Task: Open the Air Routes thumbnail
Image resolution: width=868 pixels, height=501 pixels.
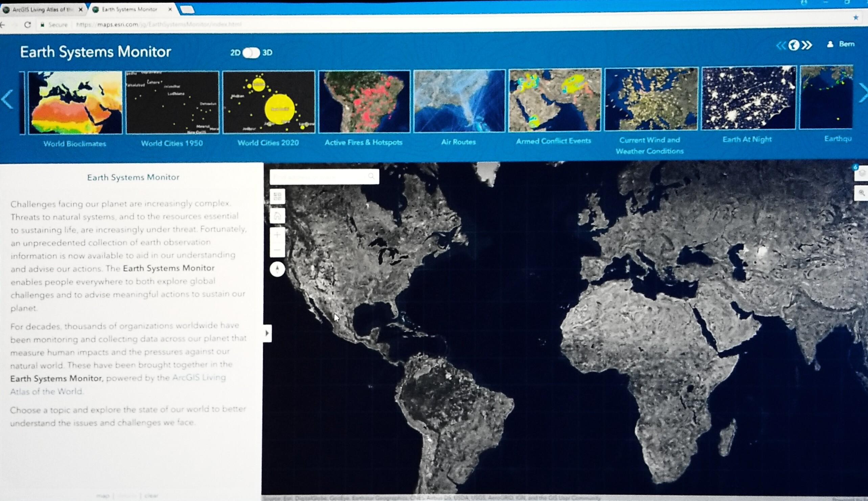Action: (459, 101)
